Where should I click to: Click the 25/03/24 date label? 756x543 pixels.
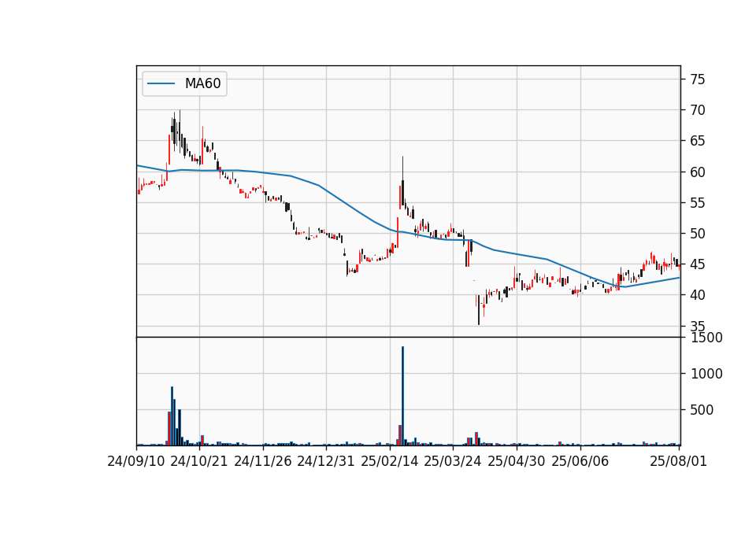pos(453,461)
